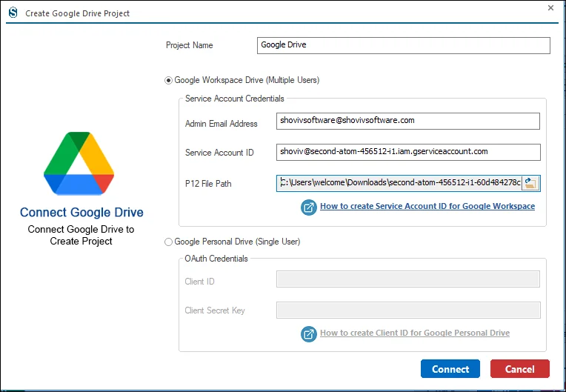566x392 pixels.
Task: Open How to create Service Account ID link
Action: pos(427,206)
